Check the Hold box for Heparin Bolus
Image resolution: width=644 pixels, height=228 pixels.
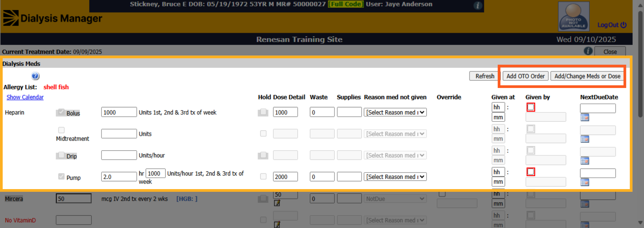coord(263,112)
